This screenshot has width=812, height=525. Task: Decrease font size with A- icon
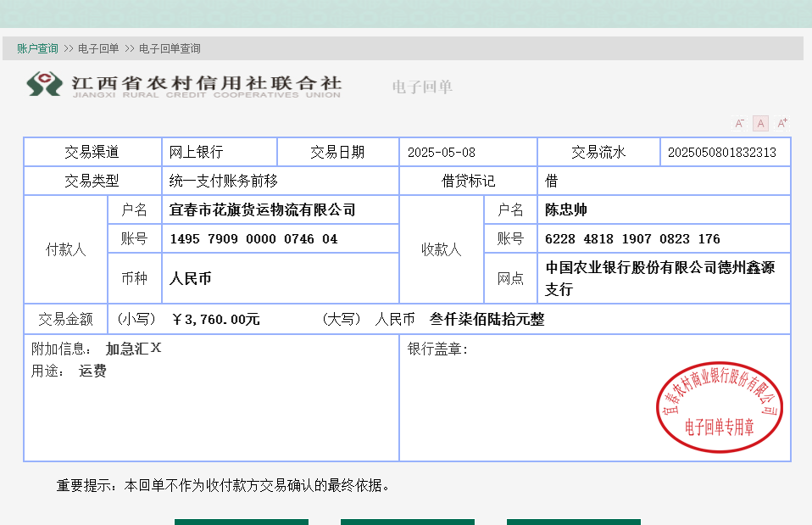click(x=739, y=123)
